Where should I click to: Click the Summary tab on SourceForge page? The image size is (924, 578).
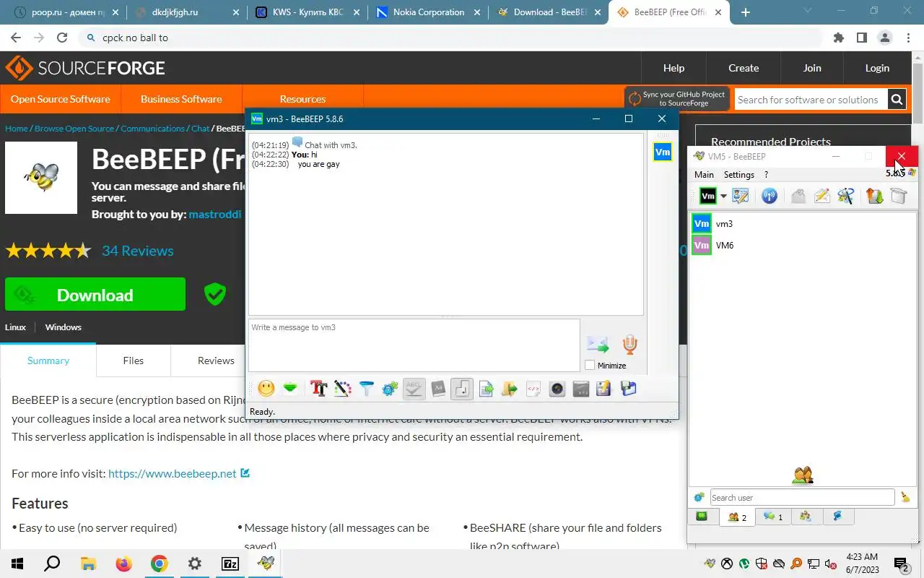coord(48,361)
